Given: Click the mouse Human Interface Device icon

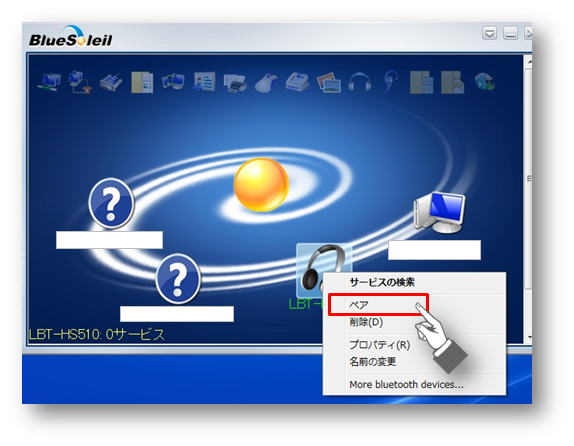Looking at the screenshot, I should (266, 83).
